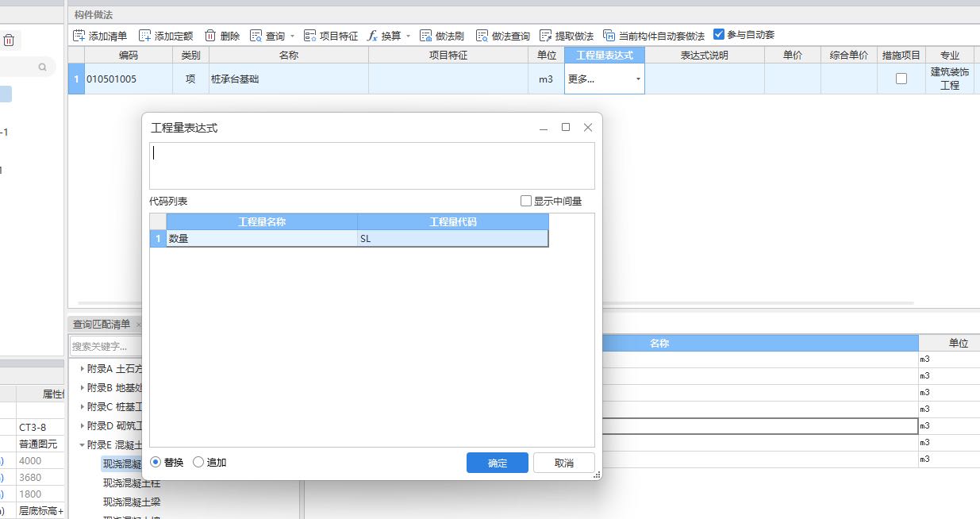980x519 pixels.
Task: Click the 查询 toolbar icon
Action: (256, 36)
